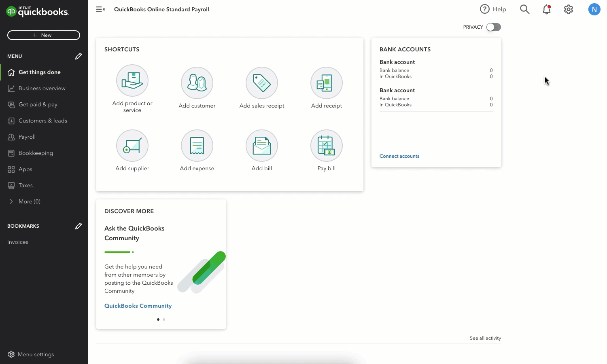Viewport: 607px width, 364px height.
Task: Open notifications bell
Action: (547, 9)
